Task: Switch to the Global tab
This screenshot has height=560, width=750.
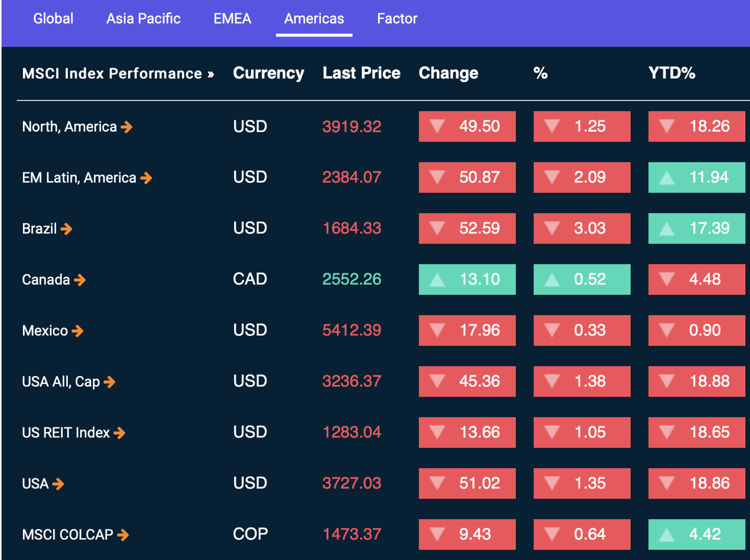Action: click(53, 18)
